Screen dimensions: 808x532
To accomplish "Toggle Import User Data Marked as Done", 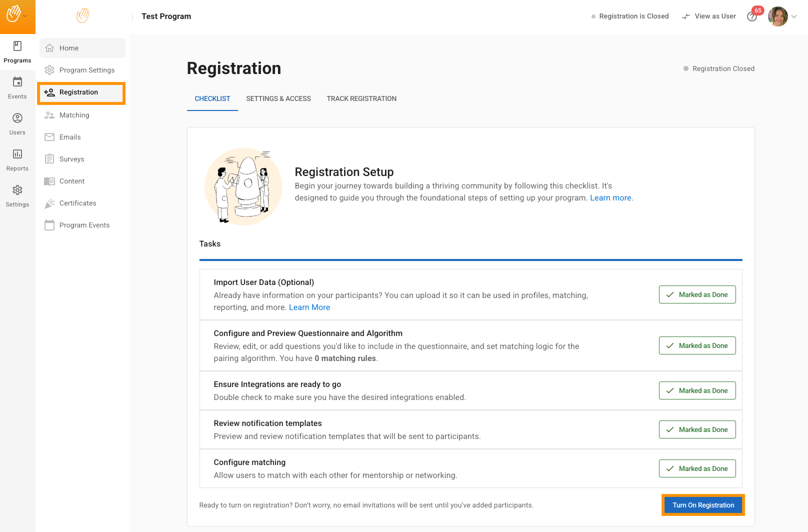I will click(x=697, y=294).
